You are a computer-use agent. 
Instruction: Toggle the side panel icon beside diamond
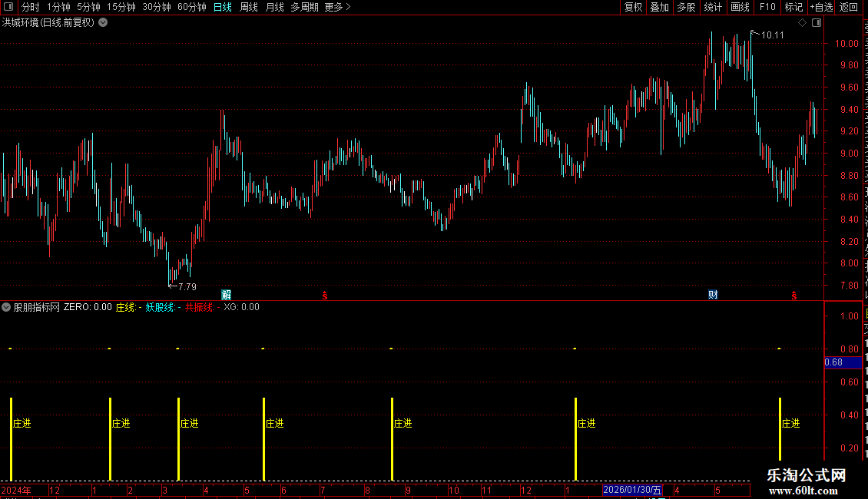tap(817, 23)
